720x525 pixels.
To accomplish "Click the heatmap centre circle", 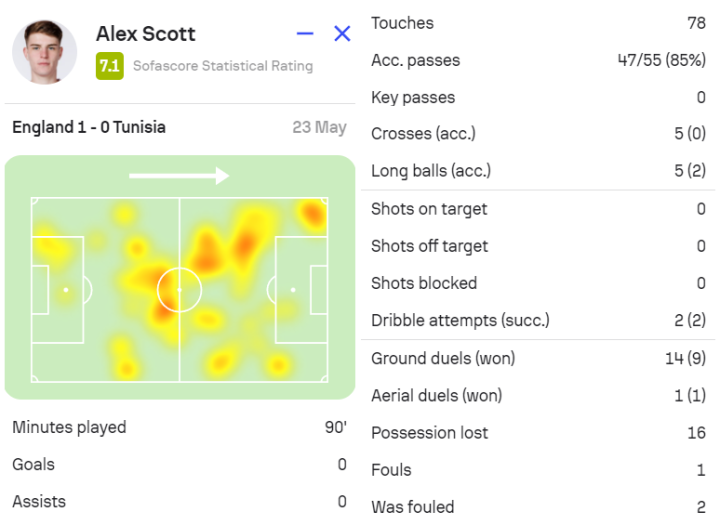I will pos(180,290).
